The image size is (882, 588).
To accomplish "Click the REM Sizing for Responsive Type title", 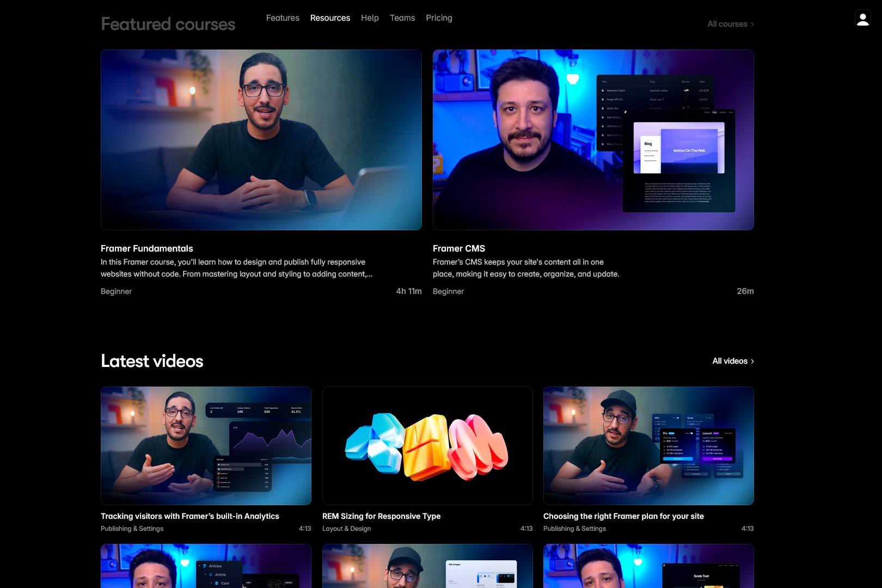I will 382,516.
